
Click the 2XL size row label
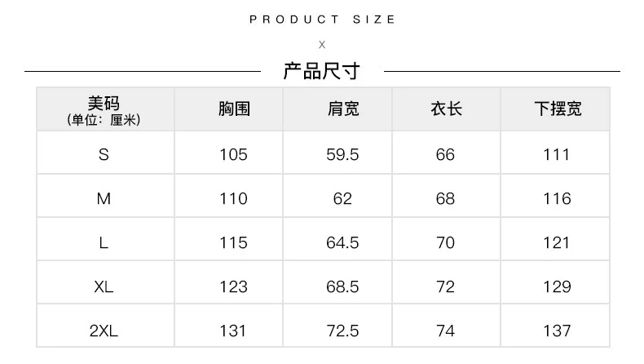pos(104,331)
